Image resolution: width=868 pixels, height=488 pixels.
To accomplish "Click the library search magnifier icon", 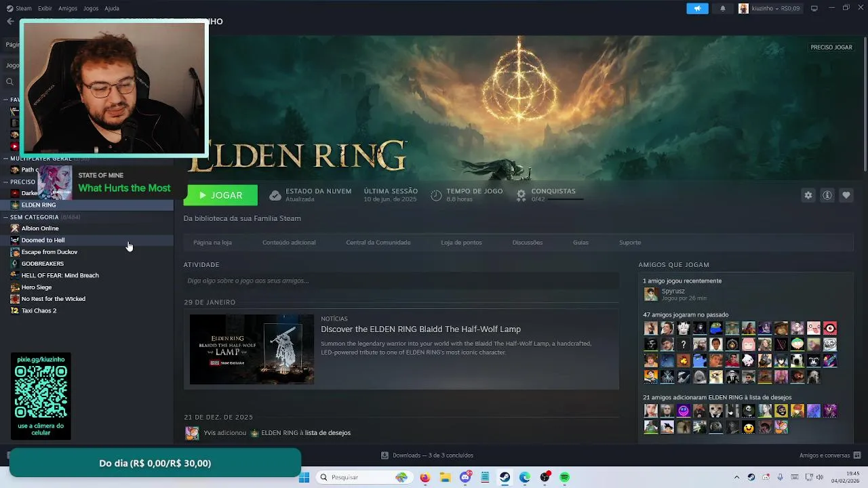I will 9,82.
